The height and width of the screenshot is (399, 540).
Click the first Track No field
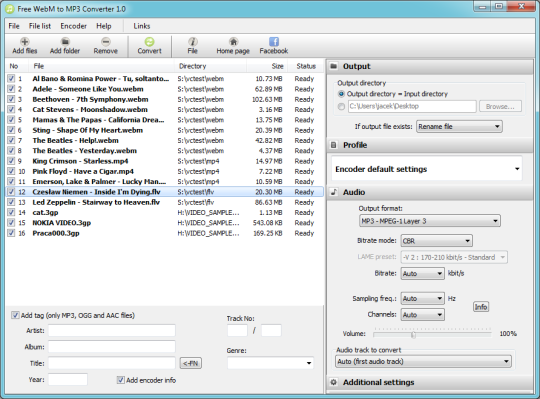coord(237,330)
